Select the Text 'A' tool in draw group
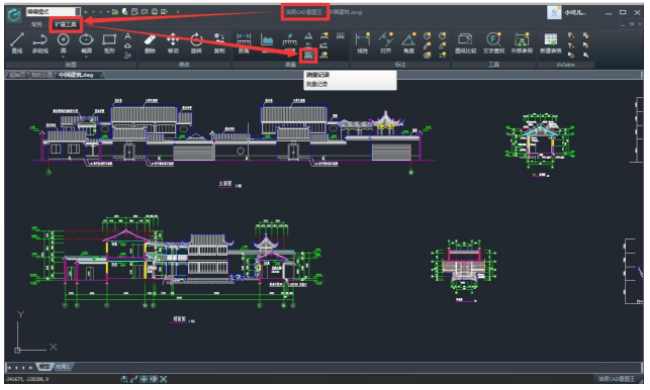The height and width of the screenshot is (390, 650). pos(128,36)
